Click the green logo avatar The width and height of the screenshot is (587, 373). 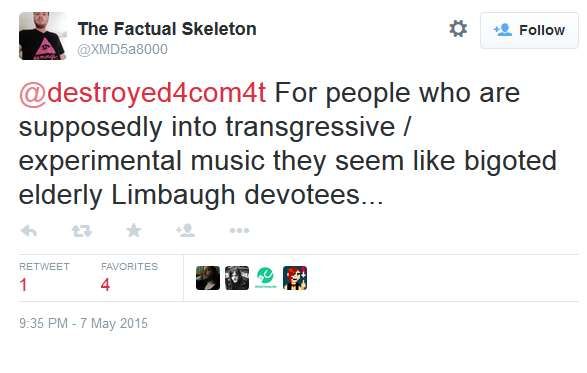click(x=266, y=278)
